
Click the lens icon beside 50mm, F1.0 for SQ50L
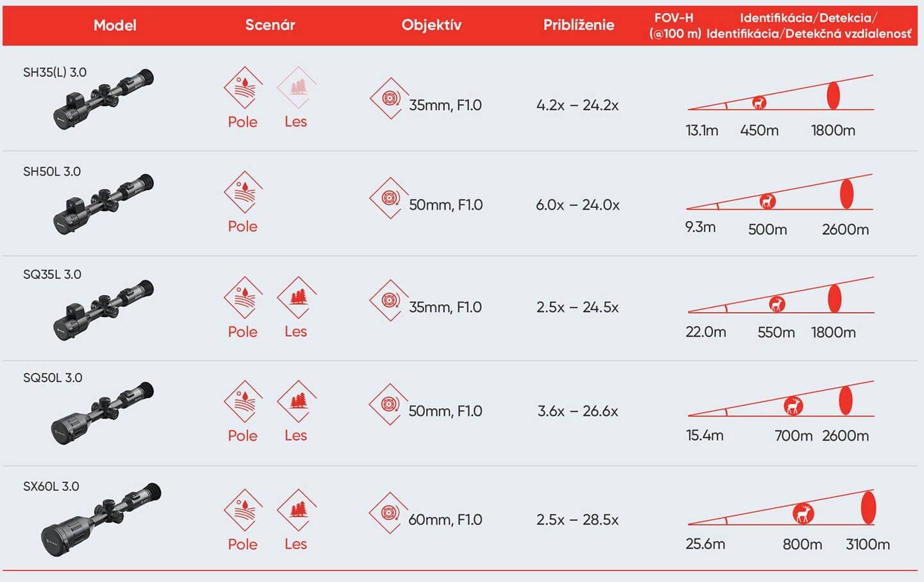[389, 404]
